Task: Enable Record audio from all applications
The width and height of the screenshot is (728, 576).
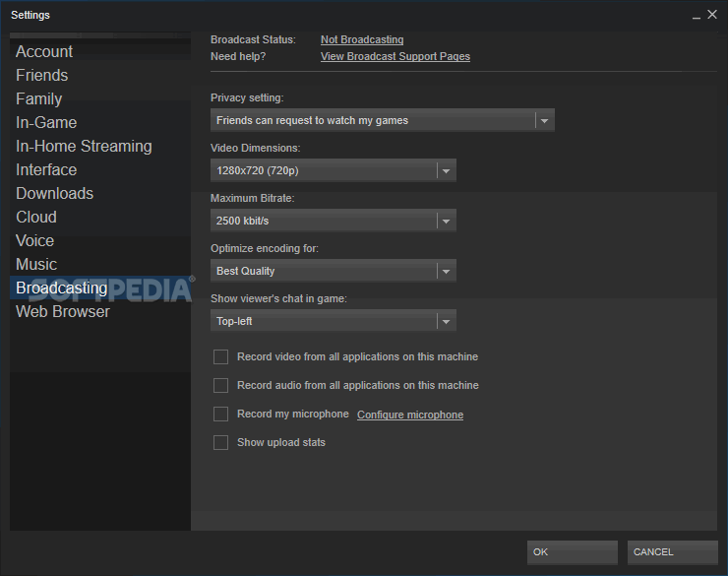Action: [x=221, y=386]
